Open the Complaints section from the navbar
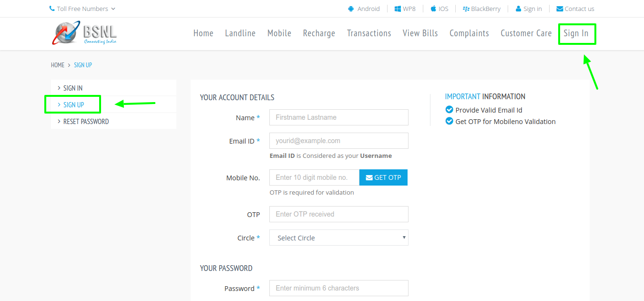This screenshot has height=301, width=644. (x=469, y=33)
